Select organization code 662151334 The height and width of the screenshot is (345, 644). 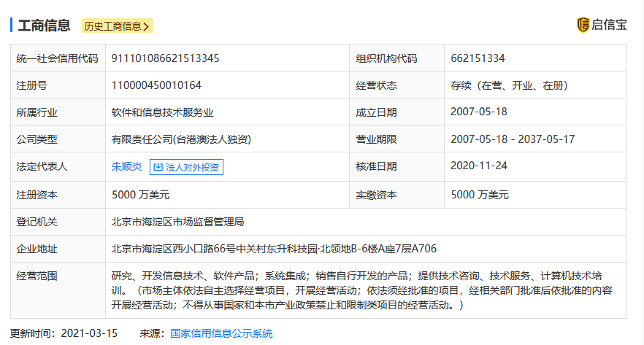click(x=478, y=58)
